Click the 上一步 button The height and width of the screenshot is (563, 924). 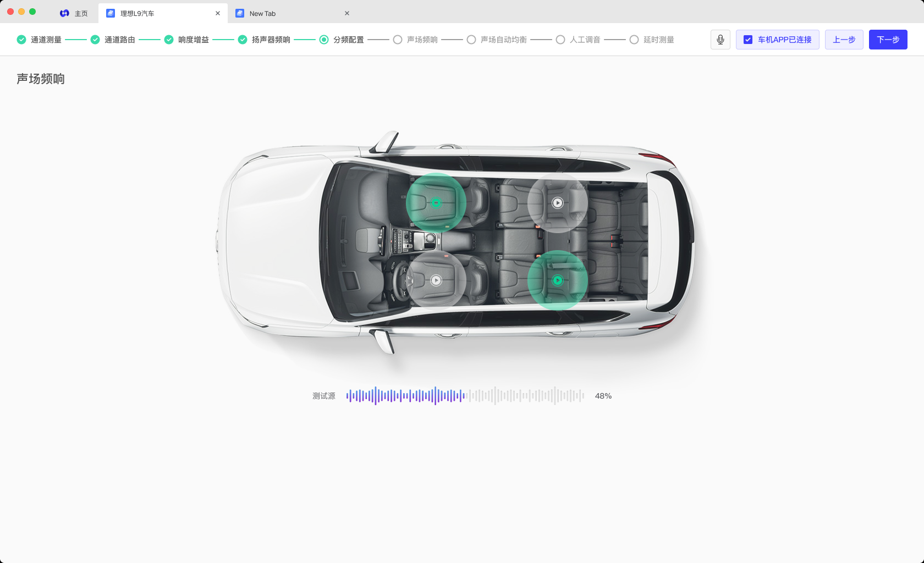coord(844,40)
